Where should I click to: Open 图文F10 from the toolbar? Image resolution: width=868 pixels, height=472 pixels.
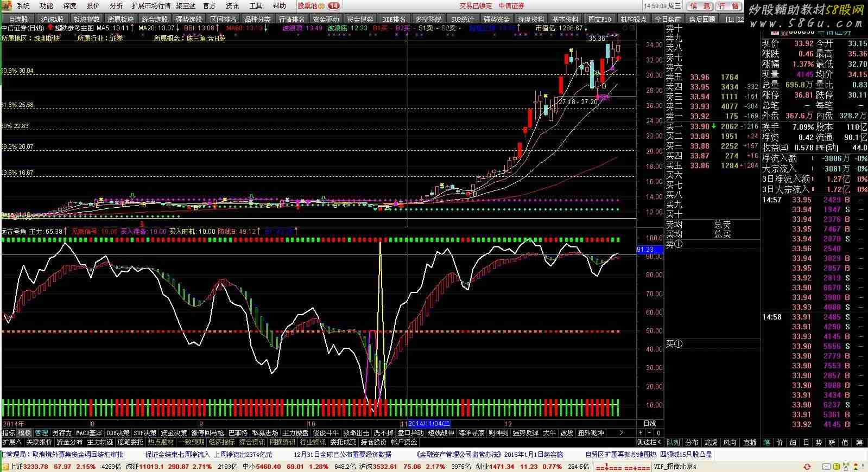click(599, 19)
